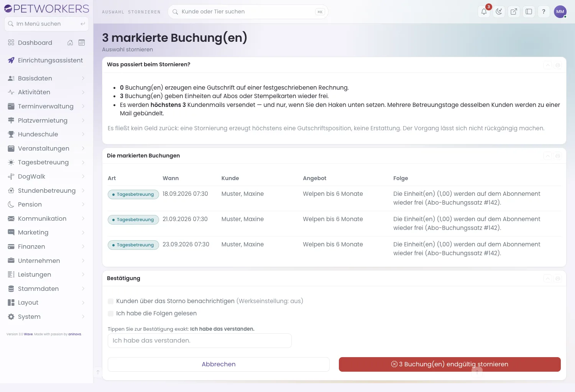Print the 'Die markierten Buchungen' panel
Viewport: 575px width, 392px height.
558,156
